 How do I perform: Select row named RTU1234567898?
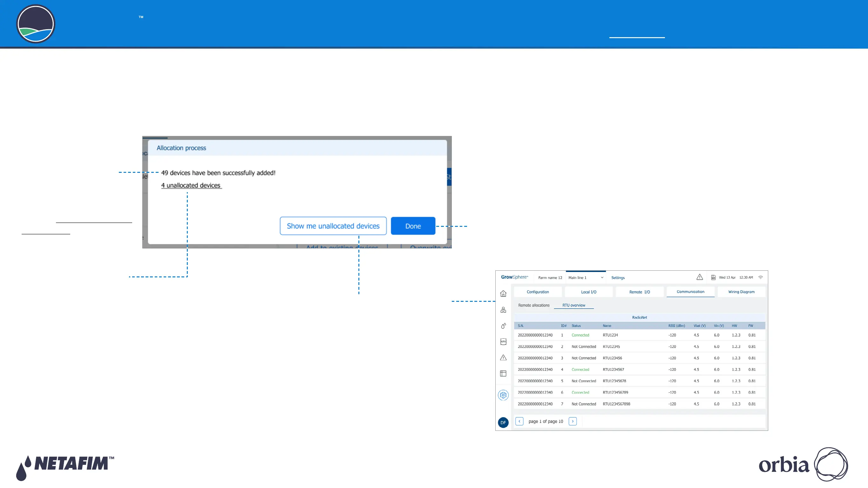pos(639,404)
